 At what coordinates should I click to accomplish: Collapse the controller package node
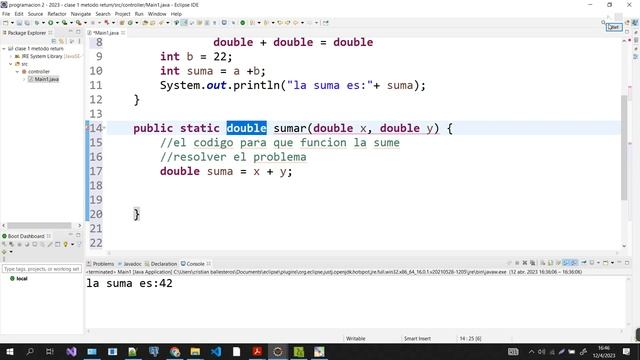coord(18,72)
